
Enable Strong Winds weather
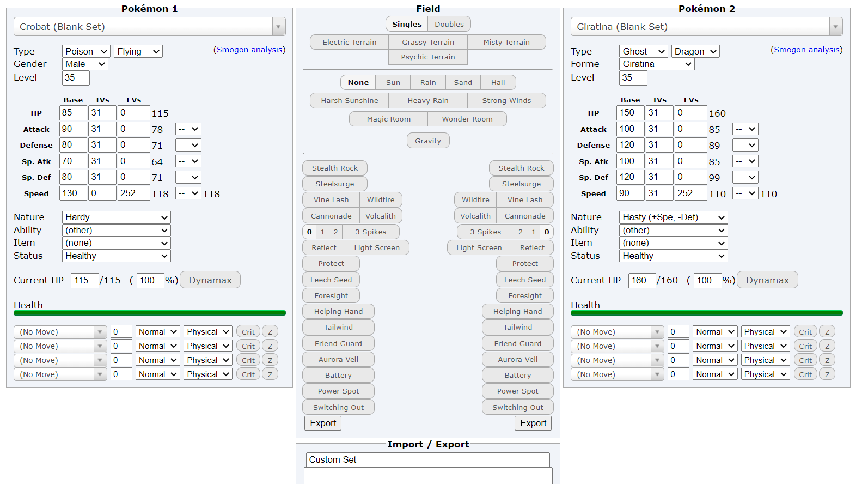pos(506,100)
